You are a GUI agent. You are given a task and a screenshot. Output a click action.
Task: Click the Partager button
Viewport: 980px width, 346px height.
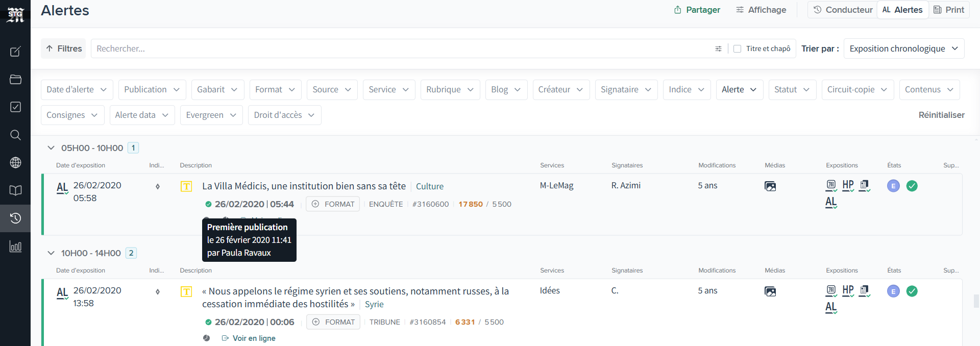[697, 10]
